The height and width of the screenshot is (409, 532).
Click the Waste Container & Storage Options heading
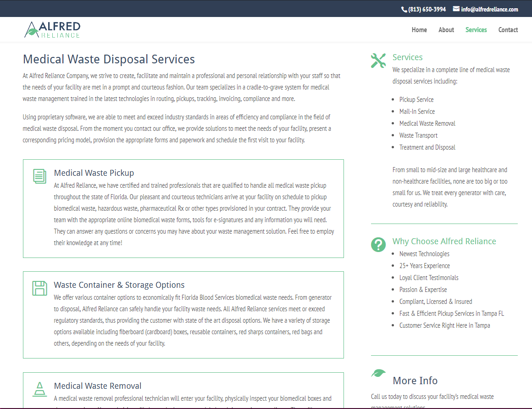[119, 285]
